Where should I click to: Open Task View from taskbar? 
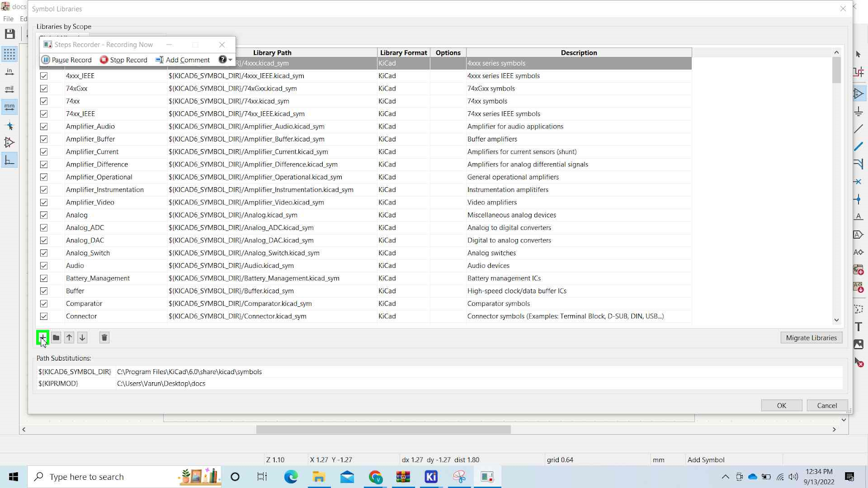263,477
